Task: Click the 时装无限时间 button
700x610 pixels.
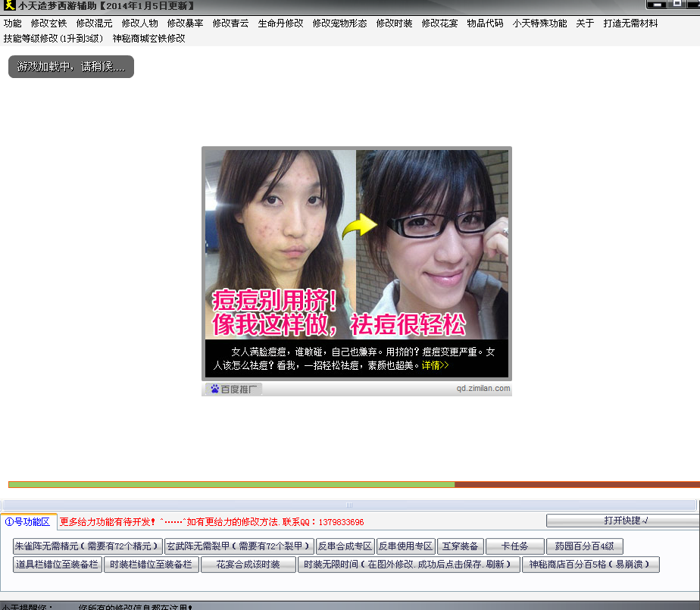Action: coord(409,565)
